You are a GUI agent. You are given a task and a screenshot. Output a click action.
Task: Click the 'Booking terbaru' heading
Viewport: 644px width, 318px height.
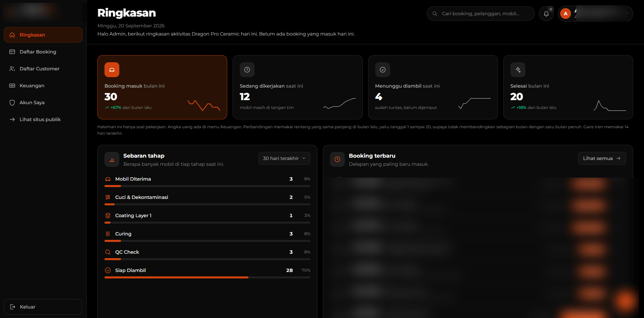pos(372,156)
